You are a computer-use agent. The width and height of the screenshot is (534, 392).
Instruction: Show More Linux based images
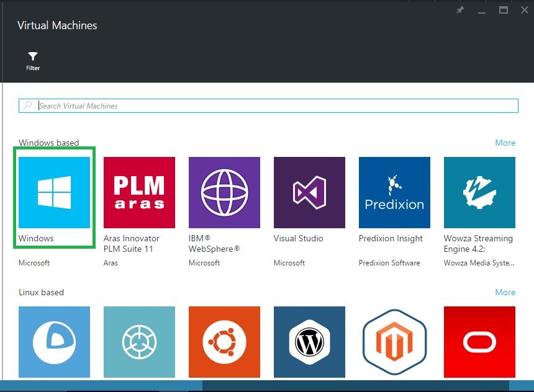[x=505, y=292]
